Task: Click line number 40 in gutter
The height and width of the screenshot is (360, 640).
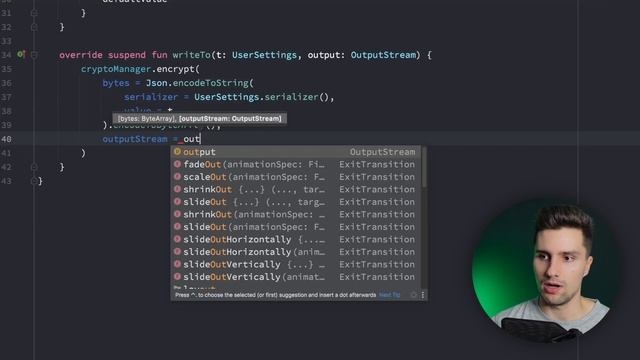Action: tap(6, 139)
